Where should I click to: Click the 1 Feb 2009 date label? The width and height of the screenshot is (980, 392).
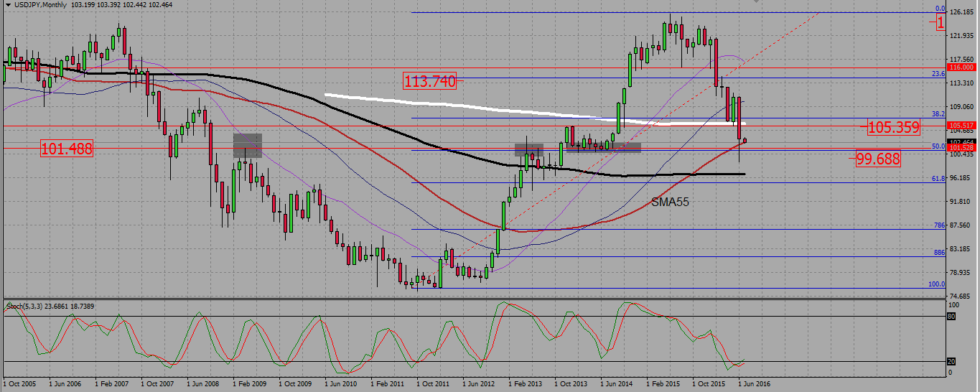tap(249, 383)
